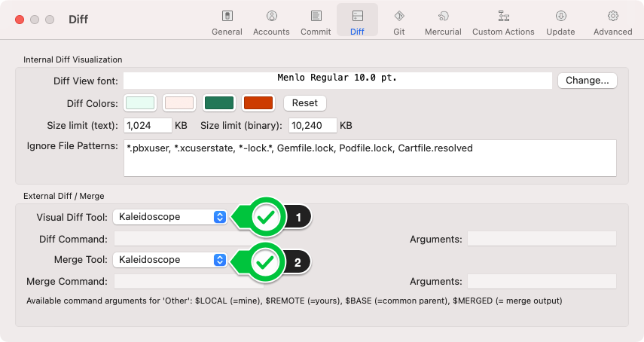
Task: Click the text size limit field
Action: 148,125
